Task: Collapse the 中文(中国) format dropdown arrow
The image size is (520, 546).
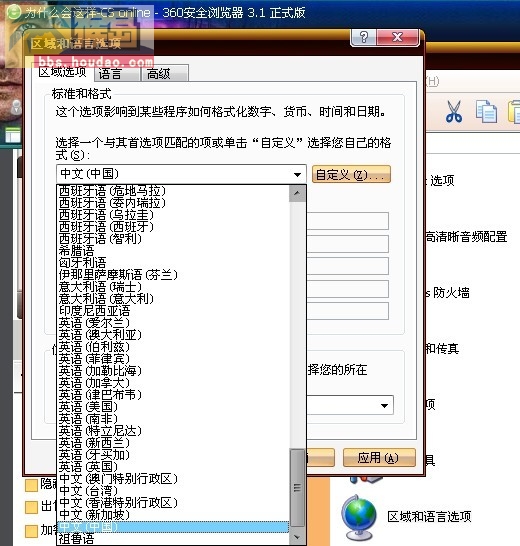Action: tap(297, 174)
